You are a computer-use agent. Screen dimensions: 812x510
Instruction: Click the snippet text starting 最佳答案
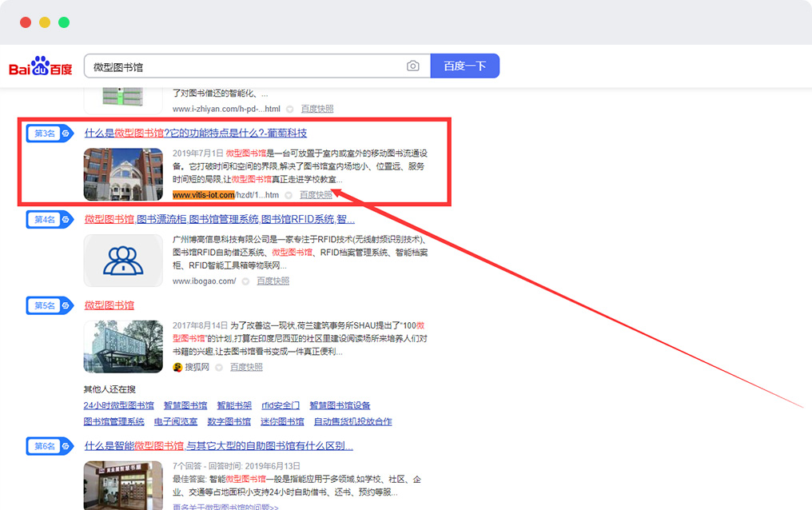click(297, 486)
